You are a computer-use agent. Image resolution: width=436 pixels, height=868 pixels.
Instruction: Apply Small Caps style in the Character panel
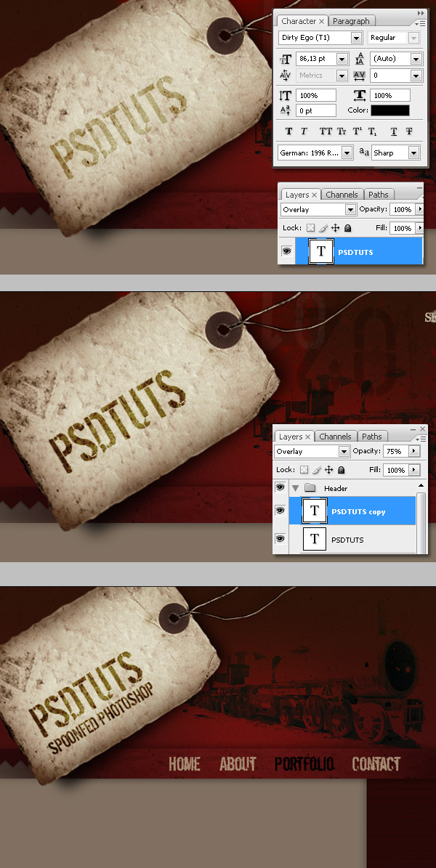tap(342, 131)
